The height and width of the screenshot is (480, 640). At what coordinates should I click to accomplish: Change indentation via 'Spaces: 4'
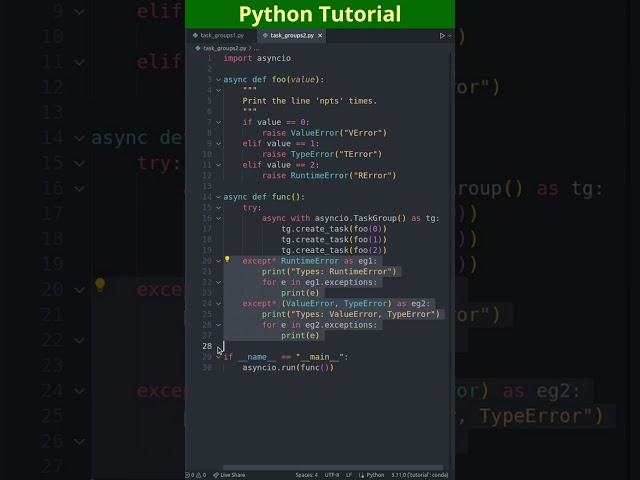point(307,475)
